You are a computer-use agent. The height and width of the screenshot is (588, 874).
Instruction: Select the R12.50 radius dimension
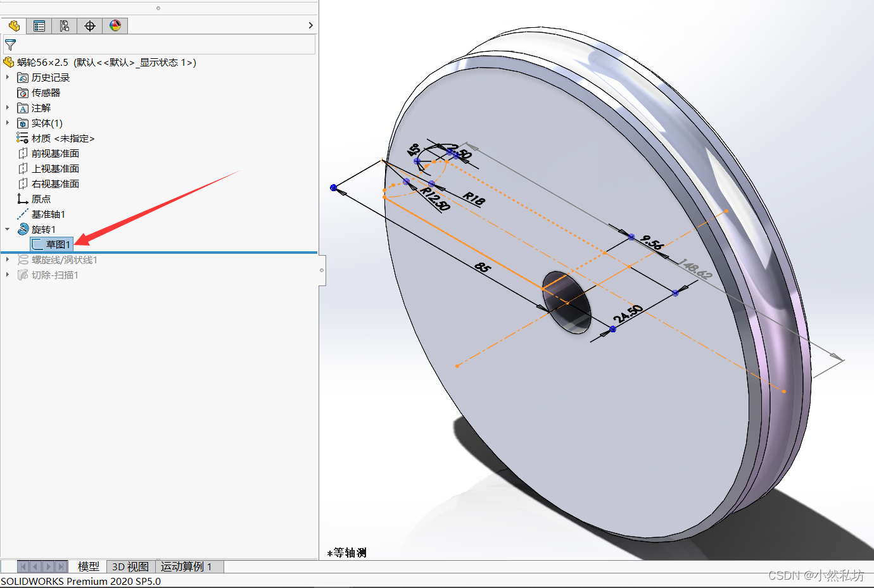point(435,199)
